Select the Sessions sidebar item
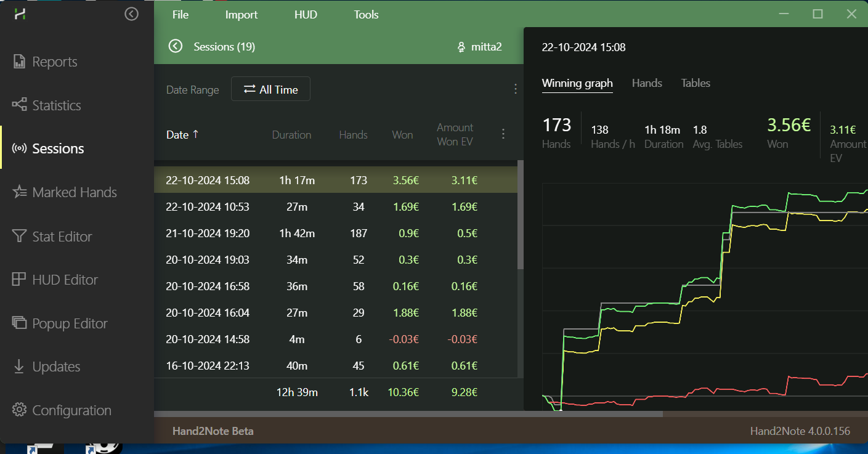Viewport: 868px width, 454px height. (x=48, y=148)
